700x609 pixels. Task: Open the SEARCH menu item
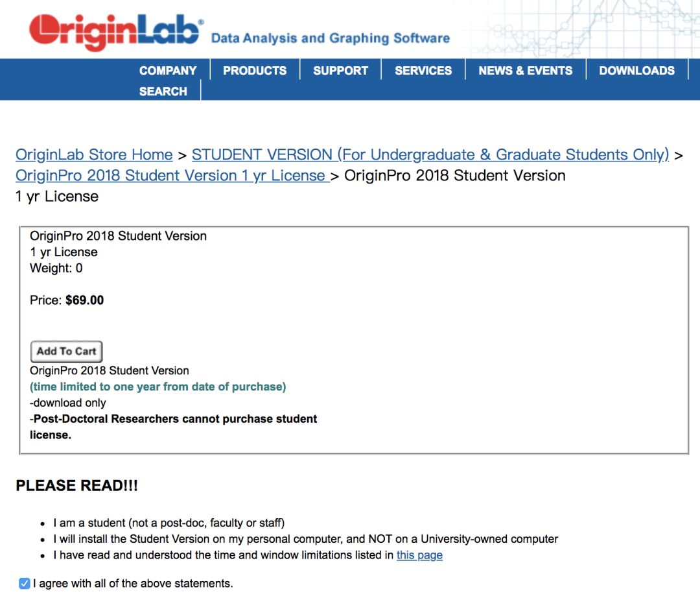(163, 91)
